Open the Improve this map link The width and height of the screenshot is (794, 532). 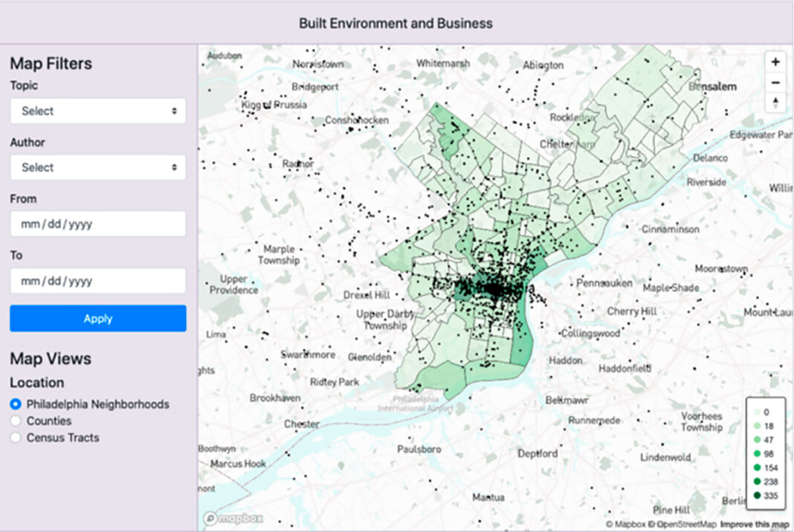tap(756, 525)
